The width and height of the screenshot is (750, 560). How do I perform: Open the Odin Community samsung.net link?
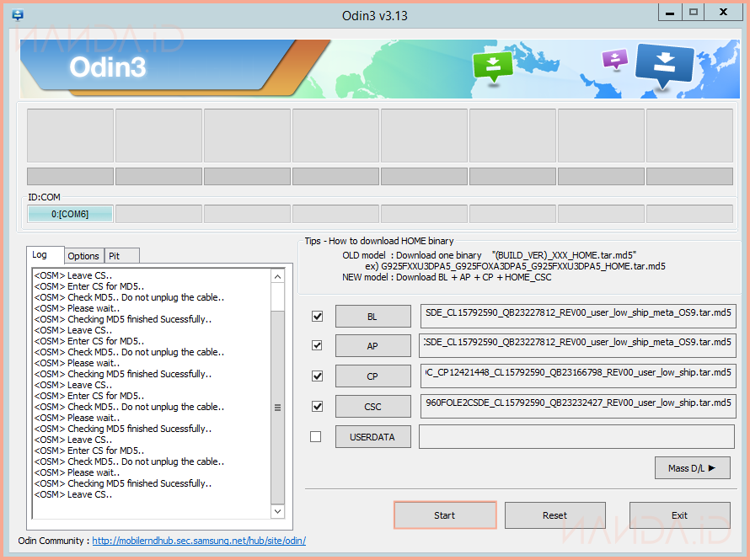click(199, 541)
